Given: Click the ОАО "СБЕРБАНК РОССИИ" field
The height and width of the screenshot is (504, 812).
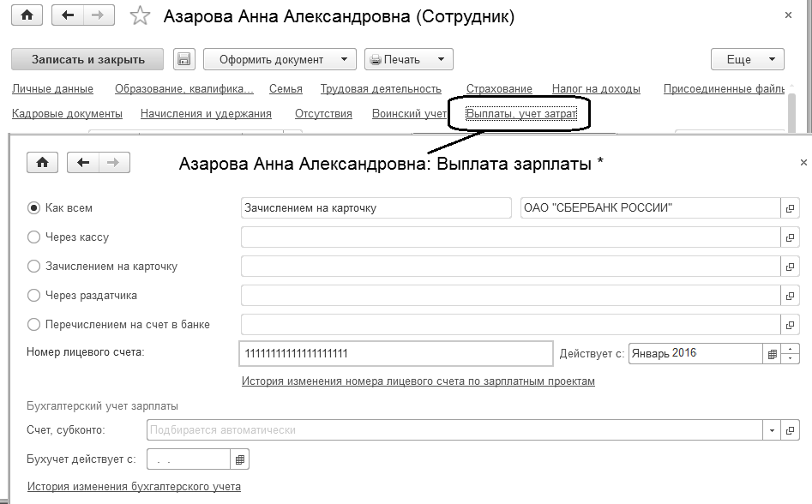Looking at the screenshot, I should point(651,208).
